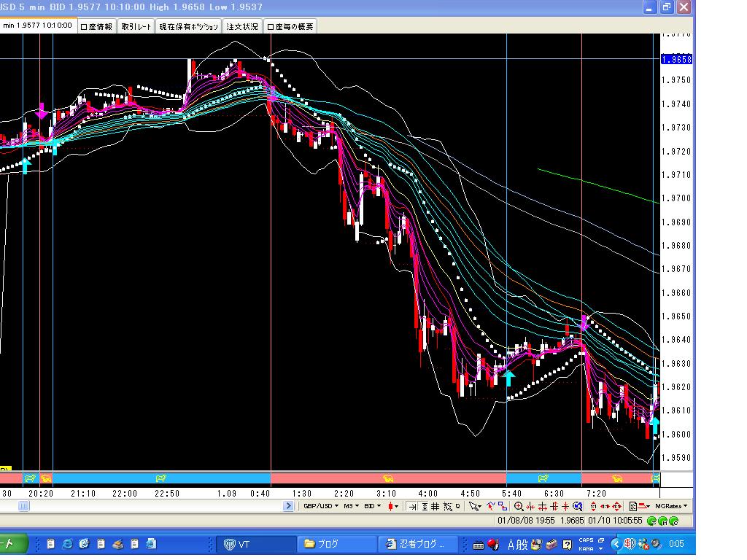Toggle the chart grid icon
This screenshot has height=560, width=747.
tap(435, 507)
